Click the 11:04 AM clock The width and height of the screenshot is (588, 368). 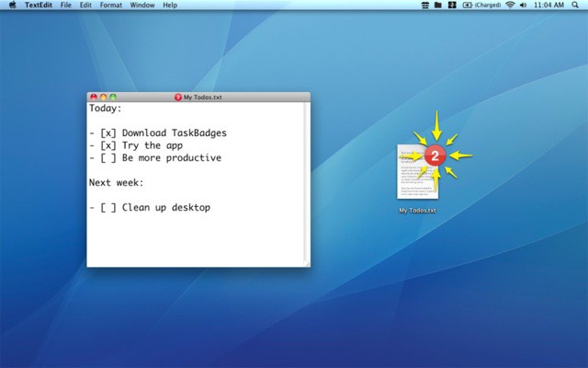[x=548, y=6]
